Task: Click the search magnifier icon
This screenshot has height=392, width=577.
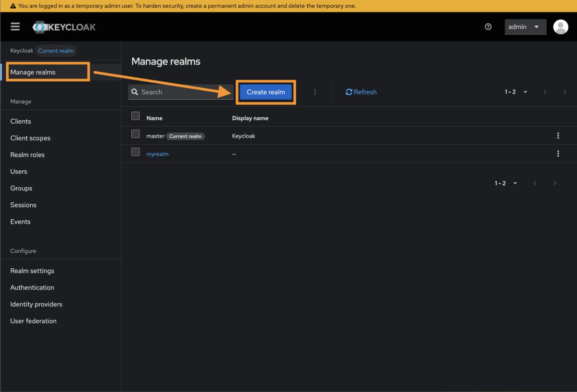Action: click(135, 92)
